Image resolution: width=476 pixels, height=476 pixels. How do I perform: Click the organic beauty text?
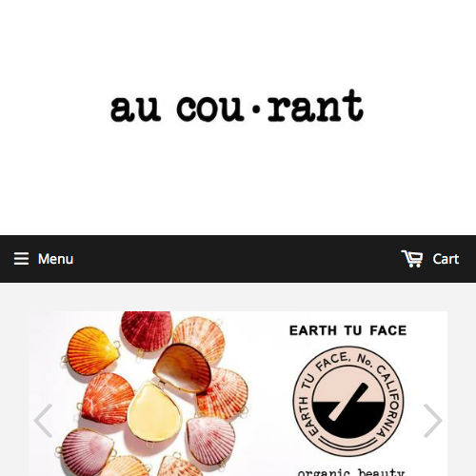[351, 471]
